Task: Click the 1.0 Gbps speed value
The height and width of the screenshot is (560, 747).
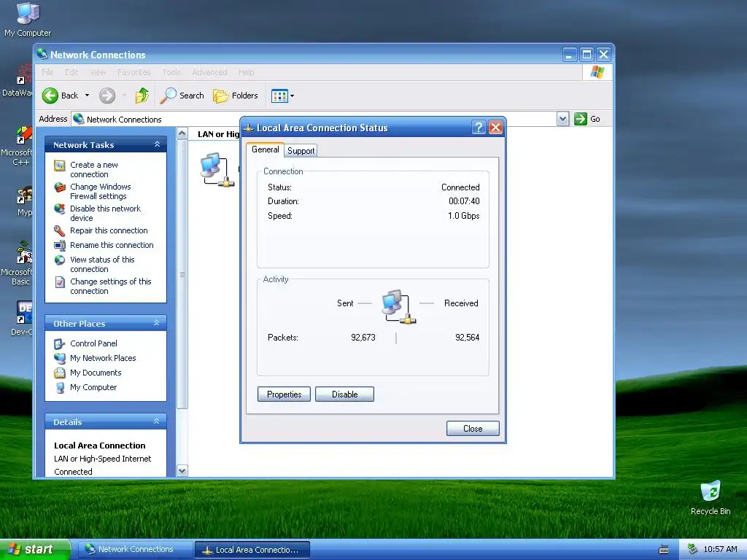Action: coord(463,216)
